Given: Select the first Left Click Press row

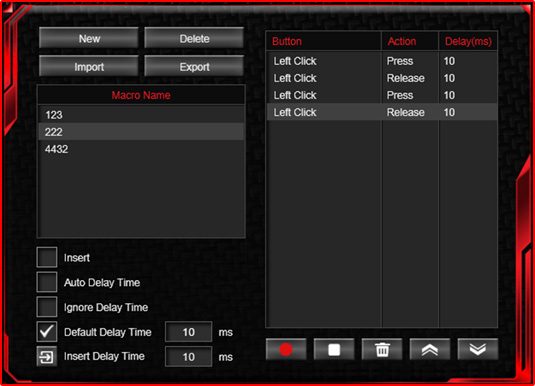Looking at the screenshot, I should click(382, 61).
